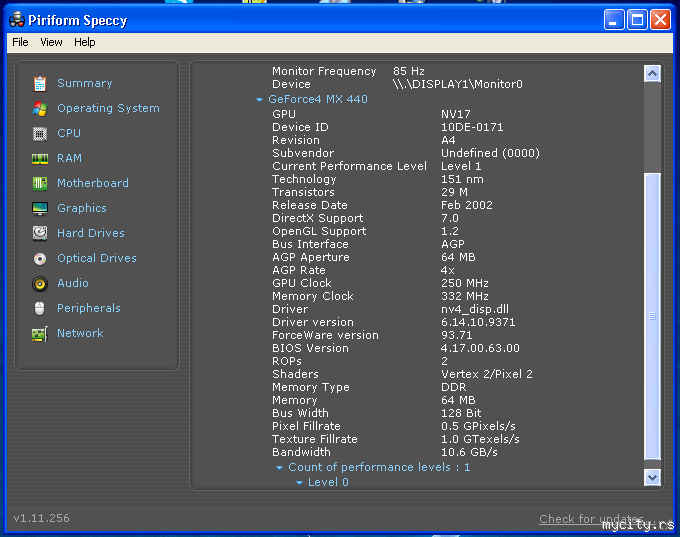Image resolution: width=680 pixels, height=537 pixels.
Task: Collapse the GeForce4 MX 440 node arrow
Action: tap(259, 100)
